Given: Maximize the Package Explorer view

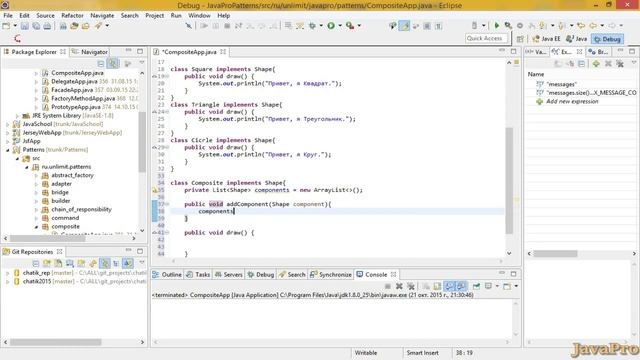Looking at the screenshot, I should click(140, 51).
